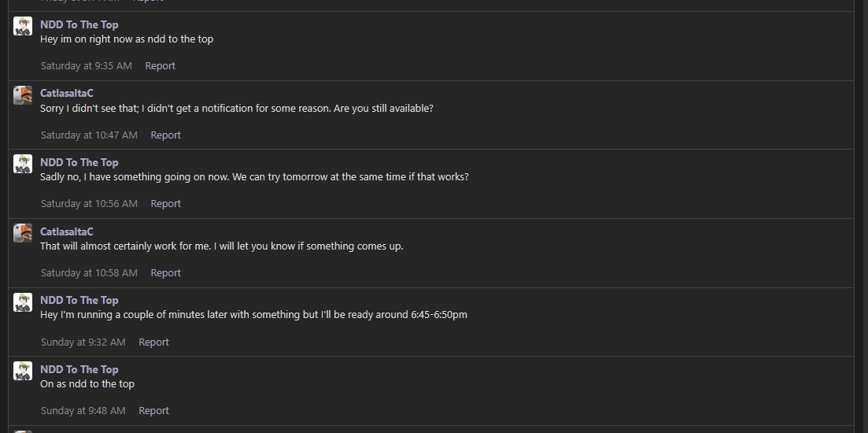Viewport: 868px width, 433px height.
Task: Click CatlasaltaC name on the Saturday 10:58 AM post
Action: (x=67, y=231)
